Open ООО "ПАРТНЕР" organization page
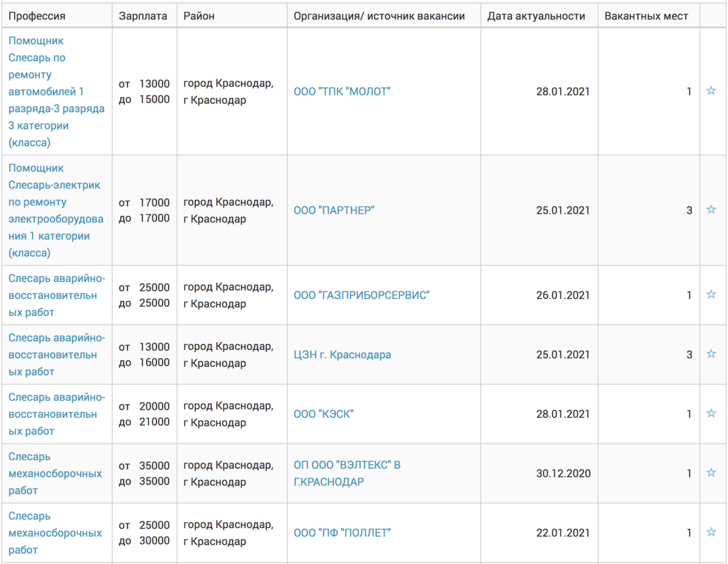 334,210
